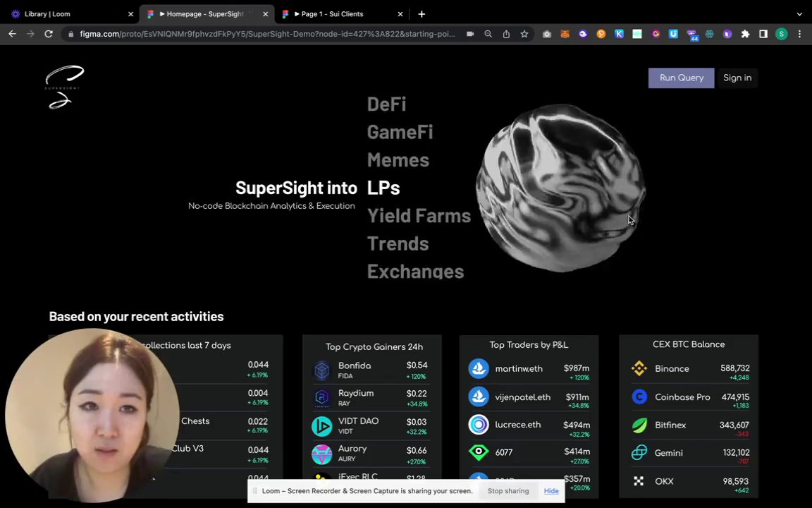Open the green S profile avatar
812x508 pixels.
[x=782, y=34]
